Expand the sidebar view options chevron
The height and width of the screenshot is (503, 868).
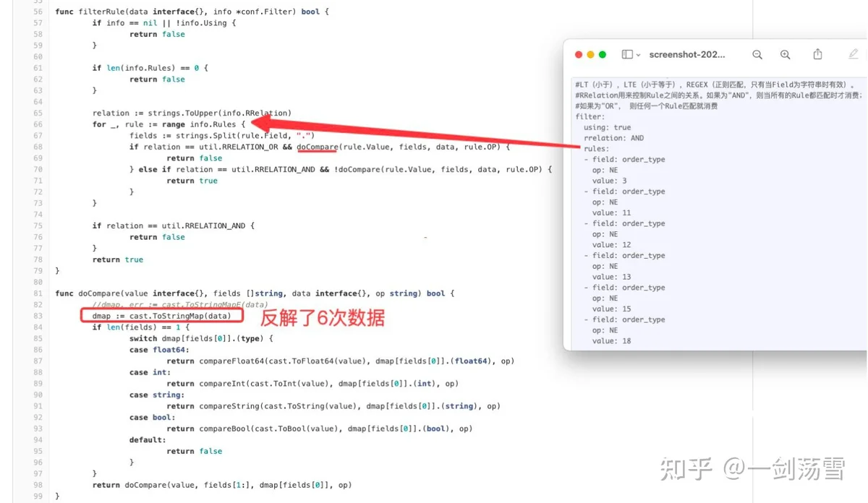click(638, 55)
